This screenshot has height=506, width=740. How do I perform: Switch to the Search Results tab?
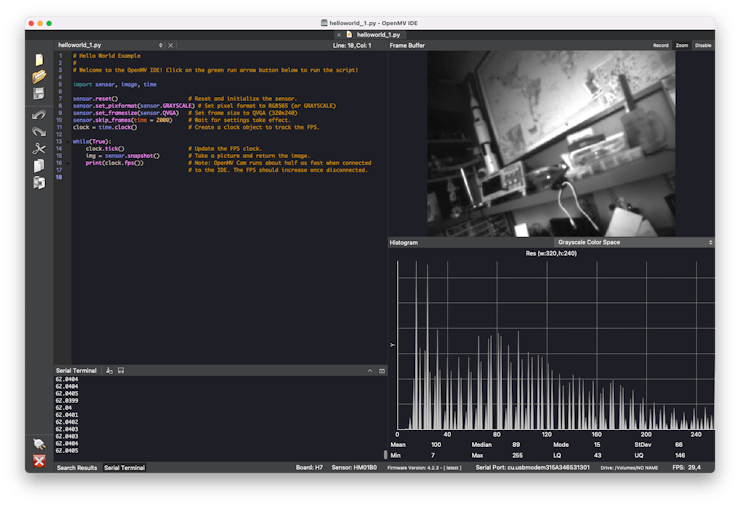[x=76, y=467]
